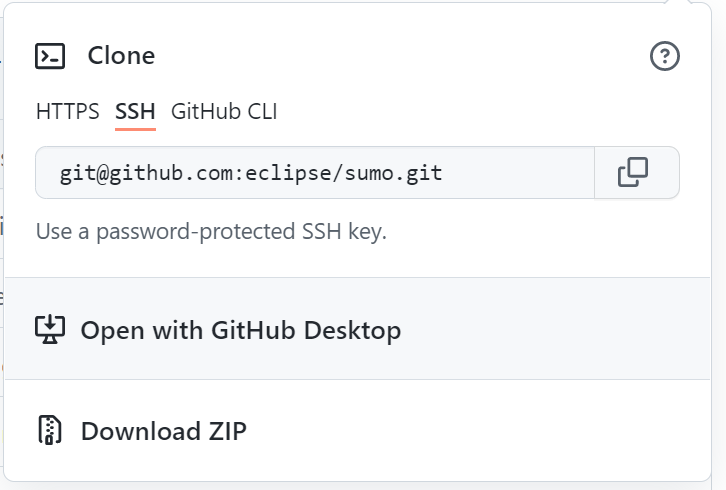Open with GitHub Desktop text link

241,330
